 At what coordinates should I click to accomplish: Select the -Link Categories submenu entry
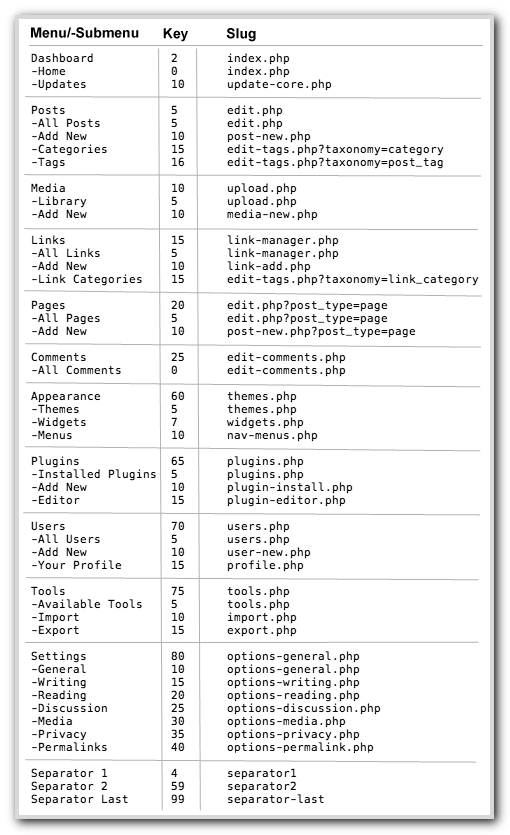pos(86,279)
